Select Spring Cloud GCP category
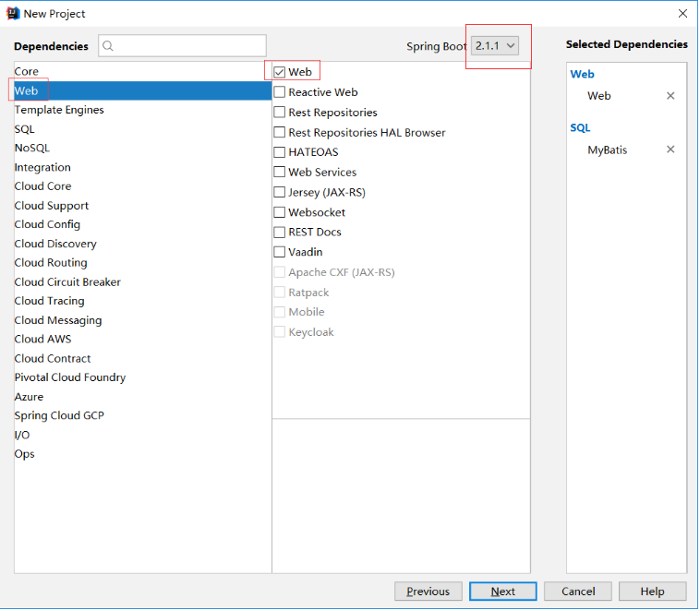Viewport: 700px width, 610px height. click(142, 415)
